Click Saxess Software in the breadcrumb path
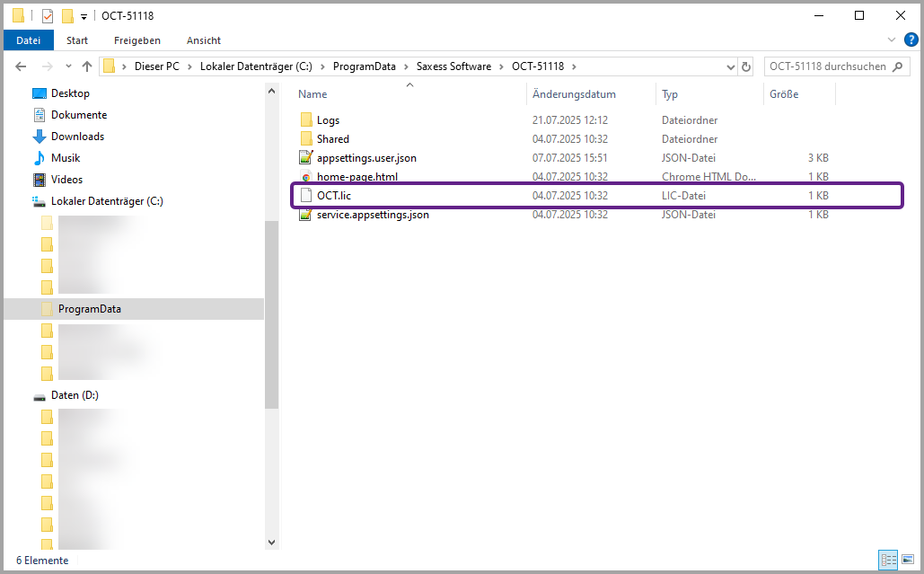Screen dimensions: 924x574 (x=453, y=66)
